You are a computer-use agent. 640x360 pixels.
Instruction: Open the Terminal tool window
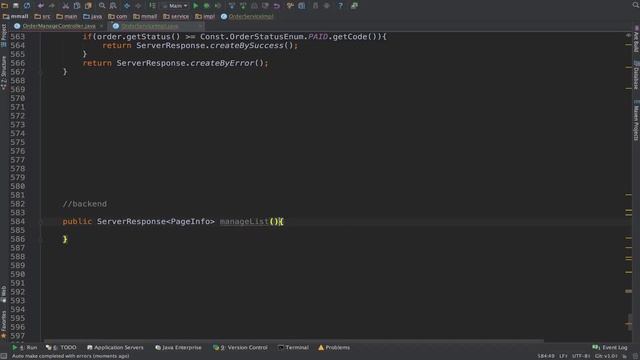click(293, 347)
